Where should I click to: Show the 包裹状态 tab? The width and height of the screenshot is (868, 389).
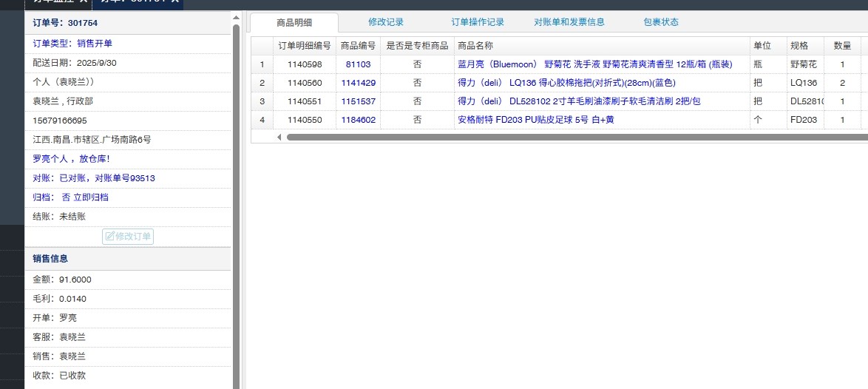[x=660, y=22]
